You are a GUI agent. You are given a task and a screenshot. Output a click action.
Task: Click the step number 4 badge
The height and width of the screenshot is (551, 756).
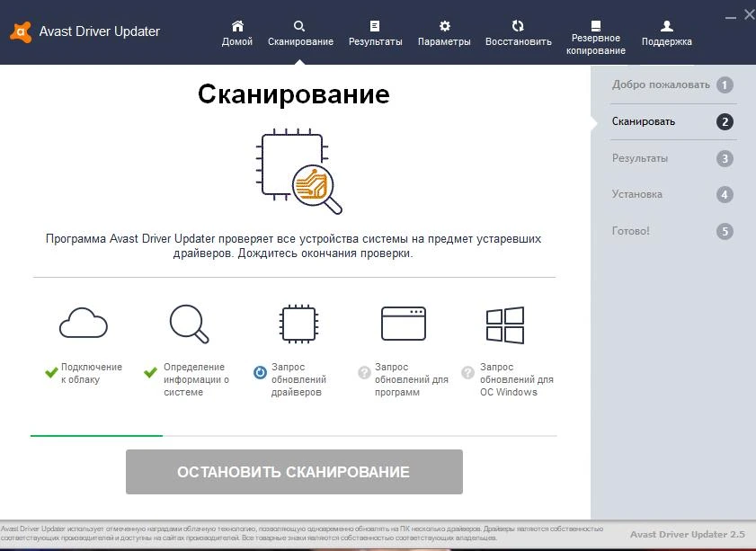(725, 195)
